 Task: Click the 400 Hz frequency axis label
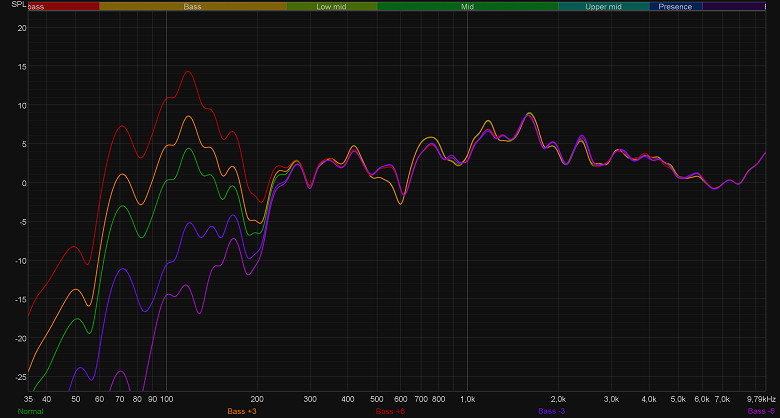tap(348, 399)
